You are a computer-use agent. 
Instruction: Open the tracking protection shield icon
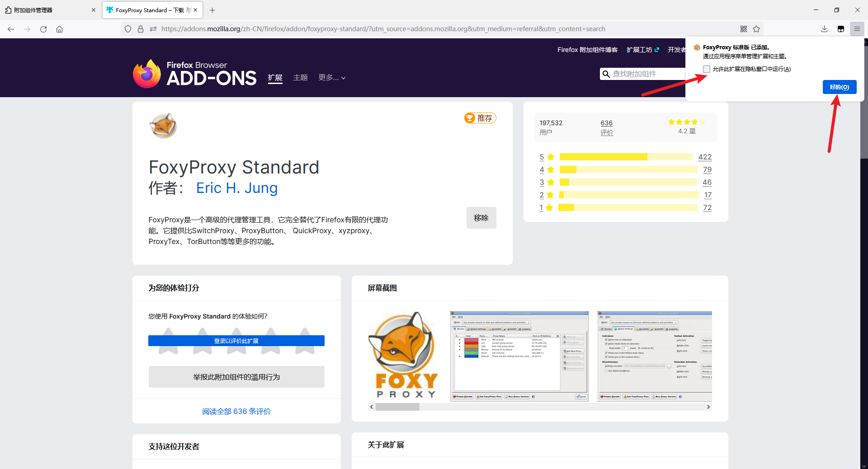pyautogui.click(x=128, y=29)
